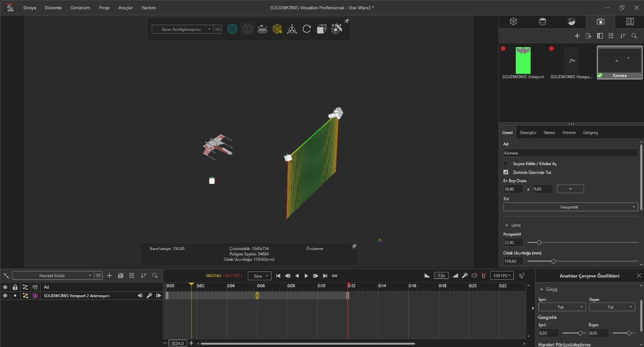Click the render output tools wand icon
The height and width of the screenshot is (347, 644).
[x=336, y=29]
